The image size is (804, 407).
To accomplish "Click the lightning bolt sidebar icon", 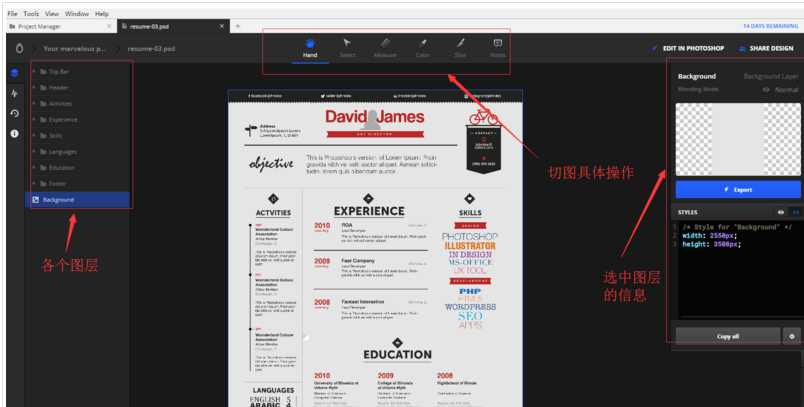I will coord(14,93).
